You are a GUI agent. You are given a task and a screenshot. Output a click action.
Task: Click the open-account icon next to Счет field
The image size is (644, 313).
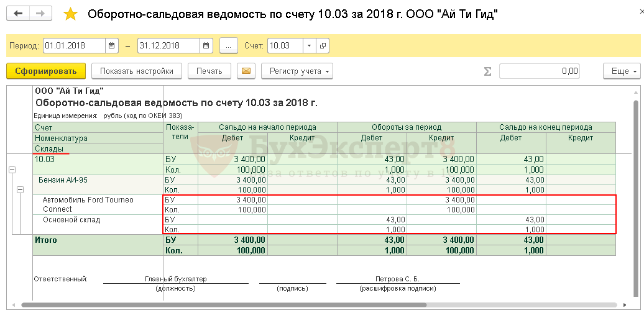point(322,46)
